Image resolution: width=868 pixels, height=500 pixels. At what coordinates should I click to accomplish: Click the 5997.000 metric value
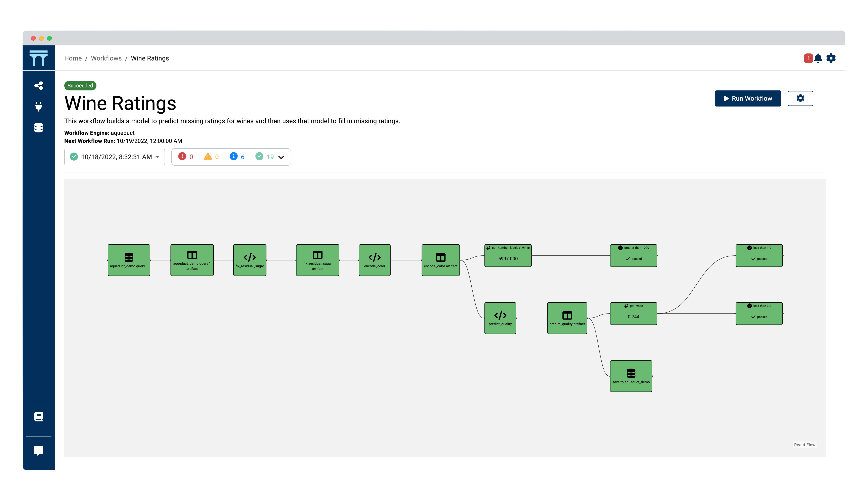coord(508,259)
